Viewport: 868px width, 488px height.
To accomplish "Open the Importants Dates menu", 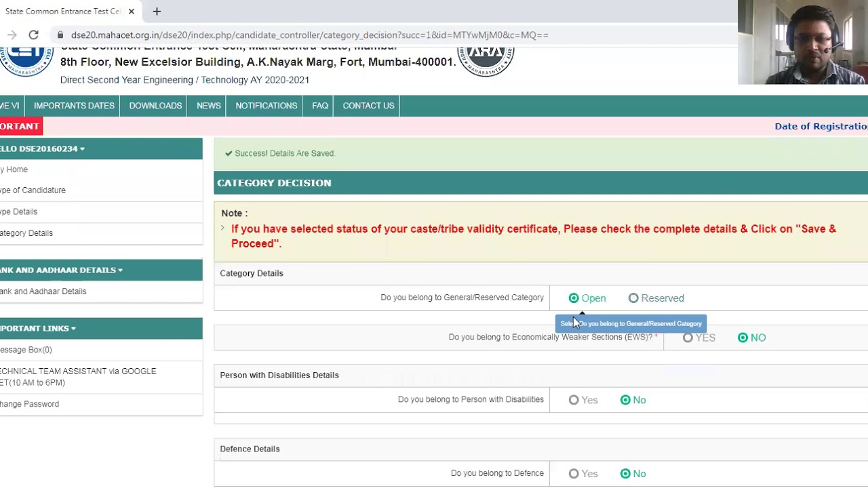I will pos(74,106).
